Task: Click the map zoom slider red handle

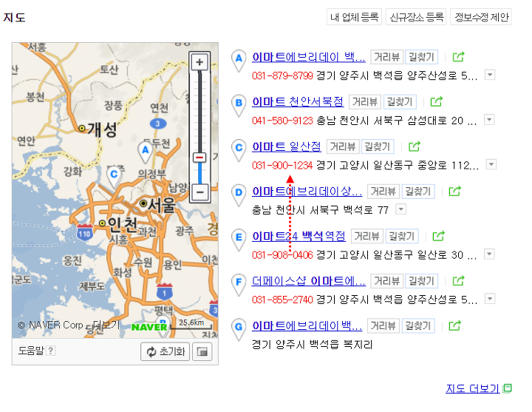Action: tap(199, 158)
